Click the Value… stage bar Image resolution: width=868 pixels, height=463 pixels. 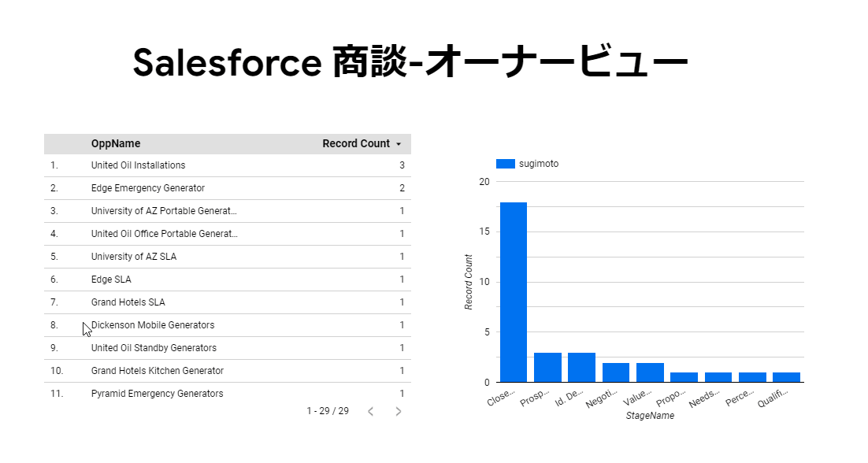point(650,372)
